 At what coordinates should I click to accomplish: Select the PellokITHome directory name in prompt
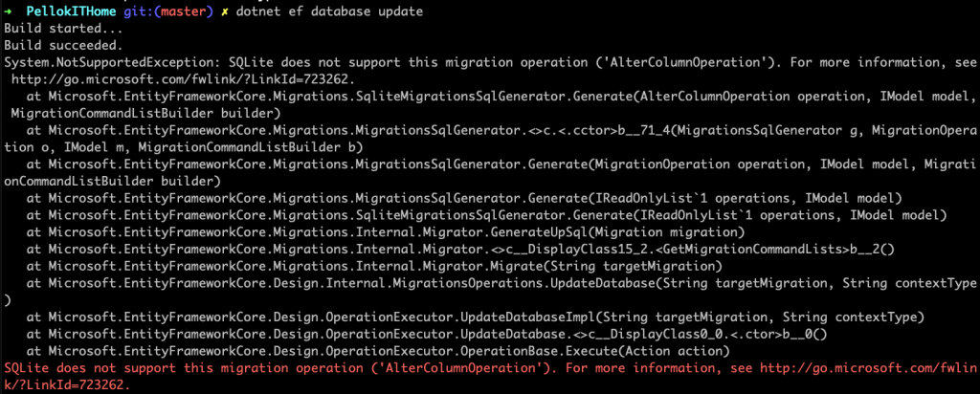(x=70, y=11)
